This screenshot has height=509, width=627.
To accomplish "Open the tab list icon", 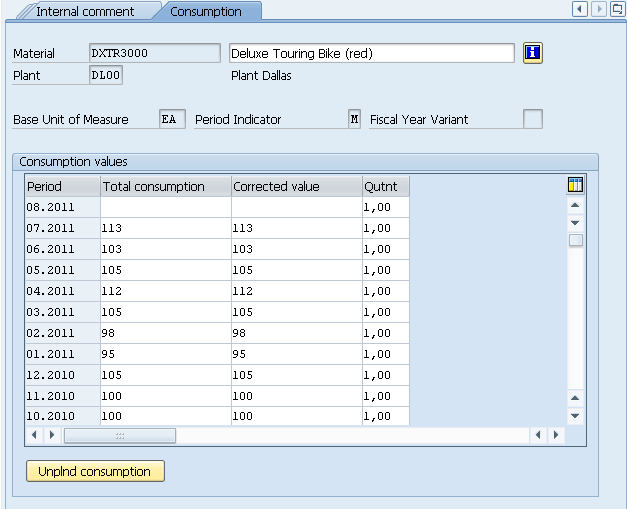I will tap(617, 9).
